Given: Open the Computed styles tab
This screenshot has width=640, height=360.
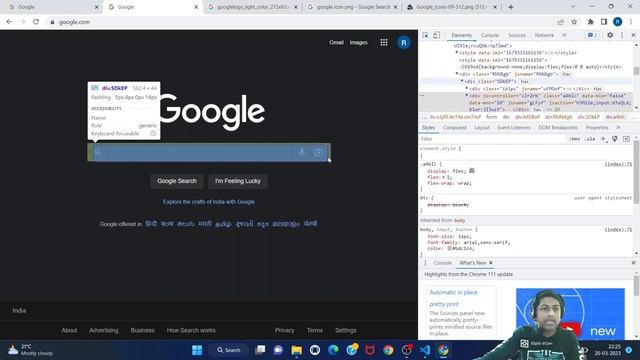Looking at the screenshot, I should point(454,128).
